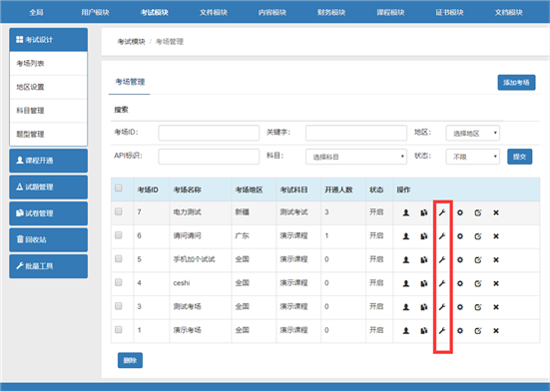Open user icon for 演示考场 row
The width and height of the screenshot is (550, 392).
[406, 330]
